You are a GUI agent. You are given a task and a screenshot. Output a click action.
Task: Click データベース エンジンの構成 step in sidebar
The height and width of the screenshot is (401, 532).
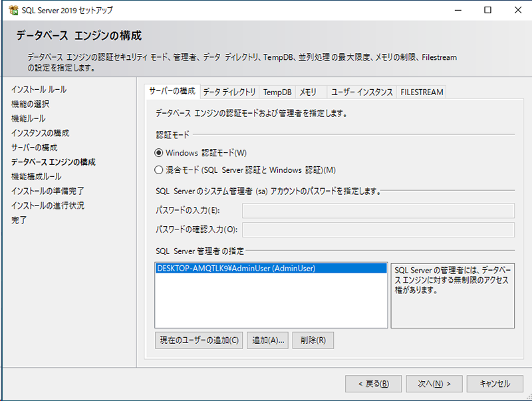point(53,162)
